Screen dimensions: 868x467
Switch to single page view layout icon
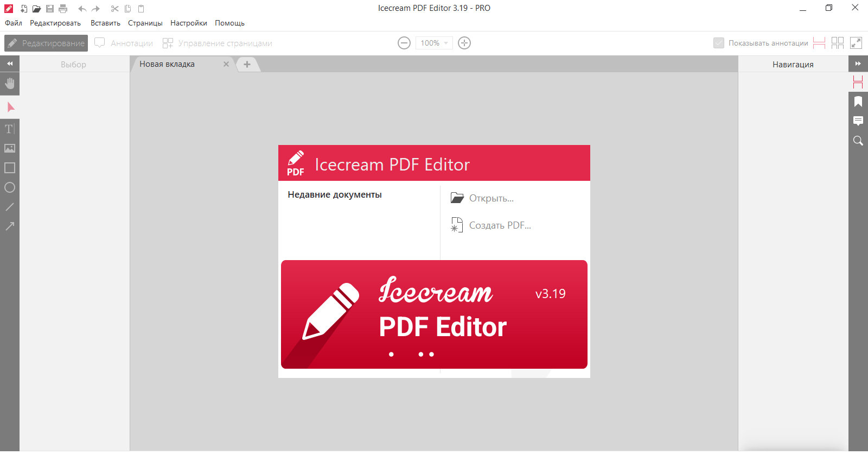[819, 43]
